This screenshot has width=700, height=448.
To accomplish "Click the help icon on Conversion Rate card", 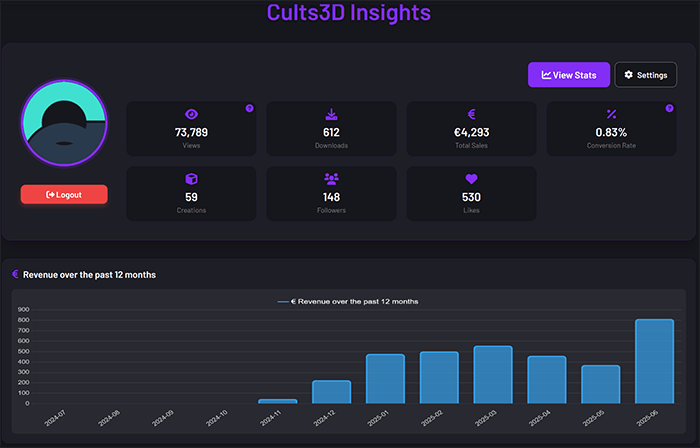I will (x=669, y=108).
